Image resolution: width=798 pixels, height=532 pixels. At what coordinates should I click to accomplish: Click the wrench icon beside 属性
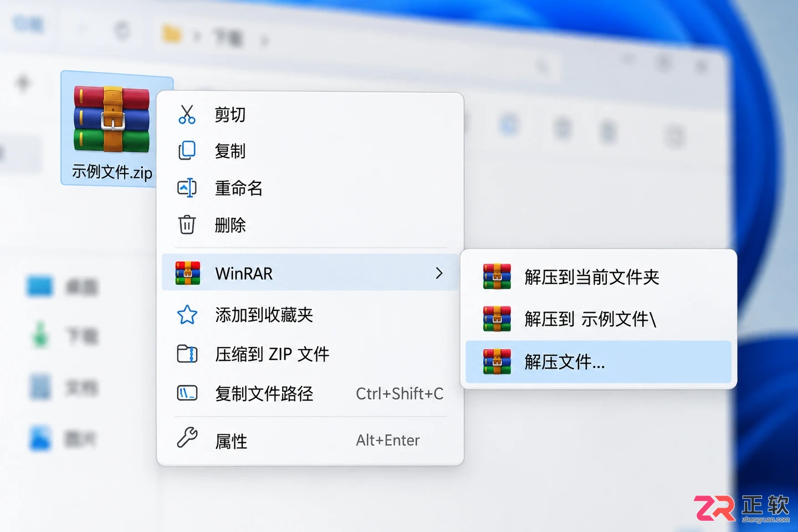tap(187, 438)
